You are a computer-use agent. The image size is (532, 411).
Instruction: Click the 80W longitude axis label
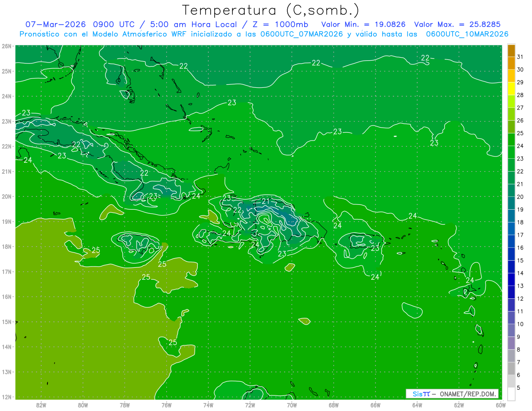[83, 405]
